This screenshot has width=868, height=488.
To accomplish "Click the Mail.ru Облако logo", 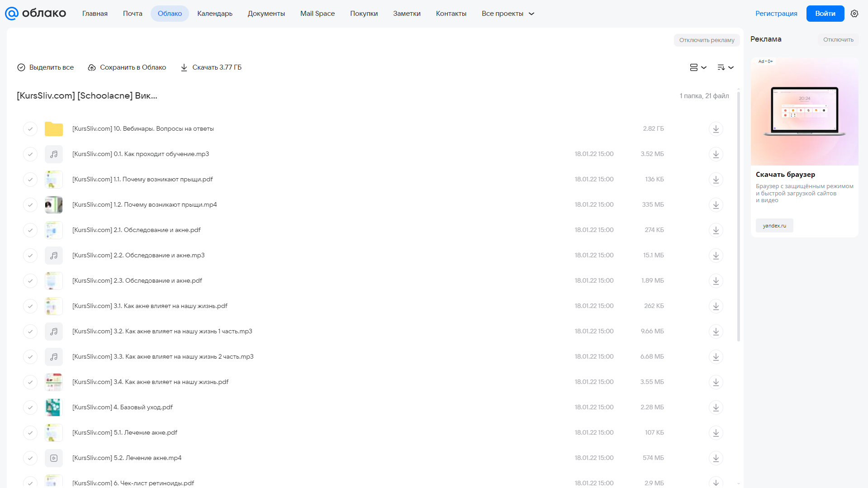I will [x=35, y=14].
